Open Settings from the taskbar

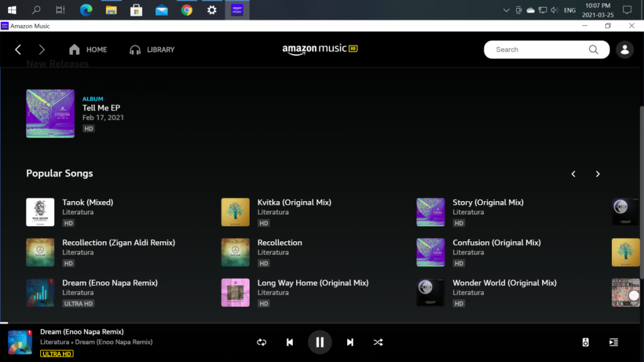click(212, 10)
